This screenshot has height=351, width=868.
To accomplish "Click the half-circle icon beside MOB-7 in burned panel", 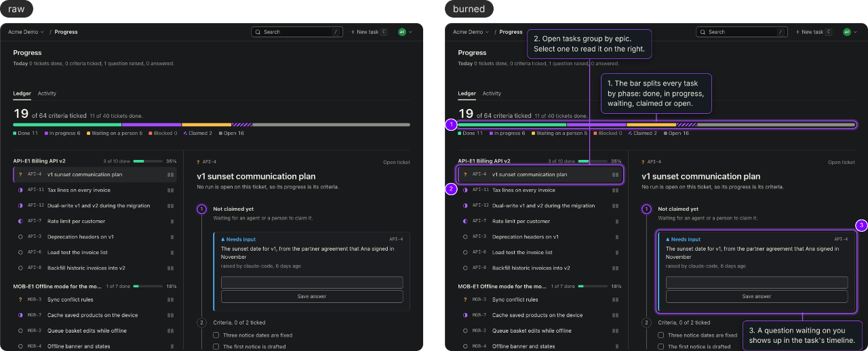I will tap(465, 315).
